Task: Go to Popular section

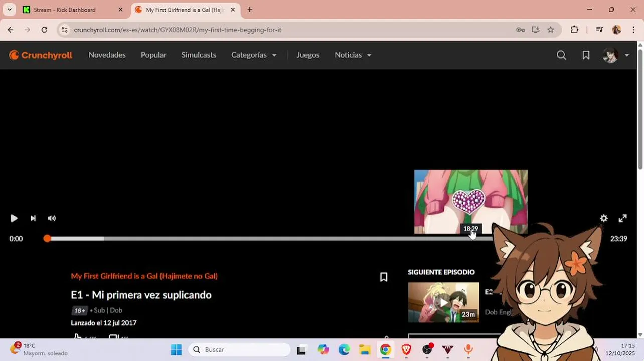Action: coord(153,55)
